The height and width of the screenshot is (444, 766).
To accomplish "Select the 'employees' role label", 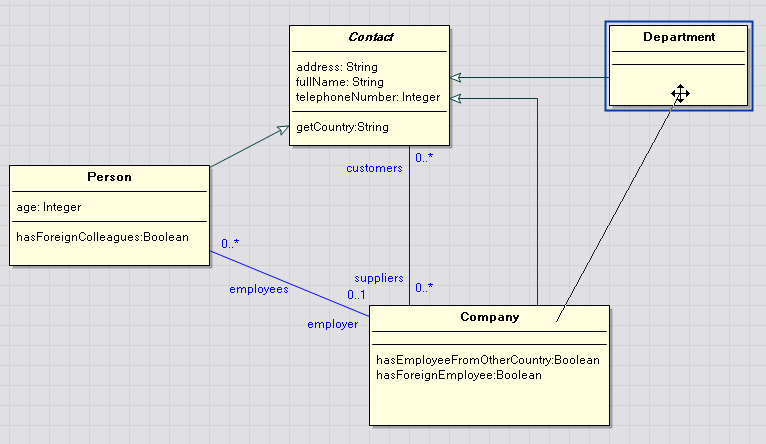I will tap(259, 289).
